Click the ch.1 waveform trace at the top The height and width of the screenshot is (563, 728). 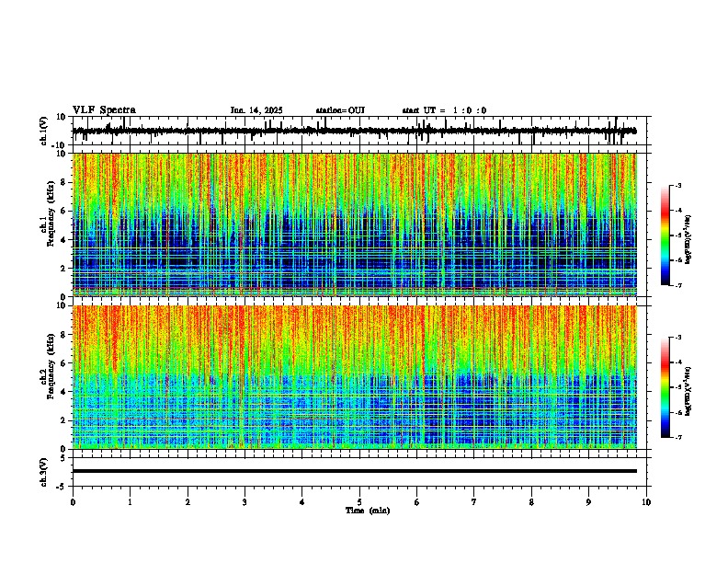354,131
